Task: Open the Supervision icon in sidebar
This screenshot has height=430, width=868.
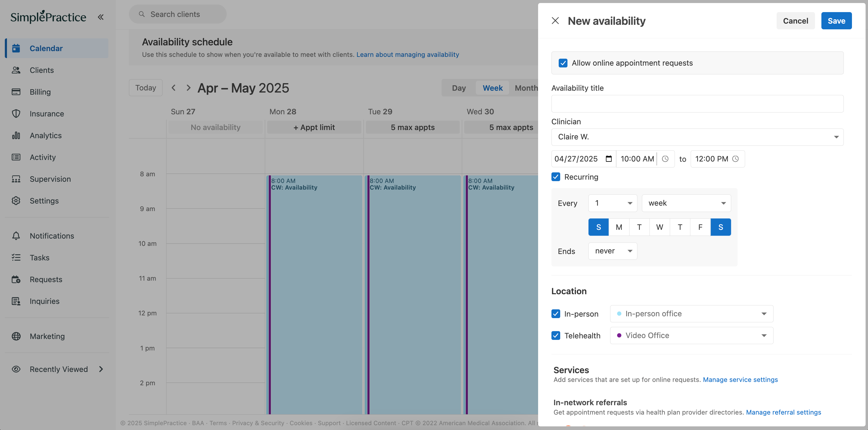Action: coord(16,179)
